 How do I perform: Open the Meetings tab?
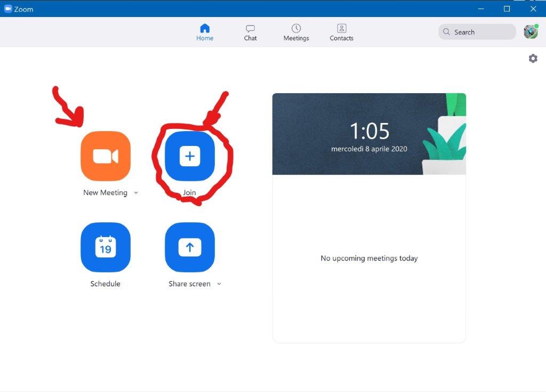coord(296,32)
